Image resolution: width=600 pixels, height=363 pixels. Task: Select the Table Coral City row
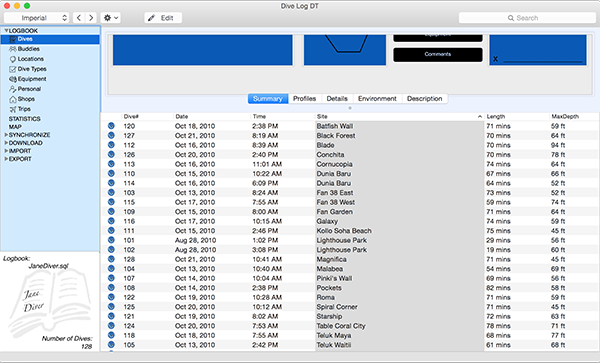[x=350, y=326]
